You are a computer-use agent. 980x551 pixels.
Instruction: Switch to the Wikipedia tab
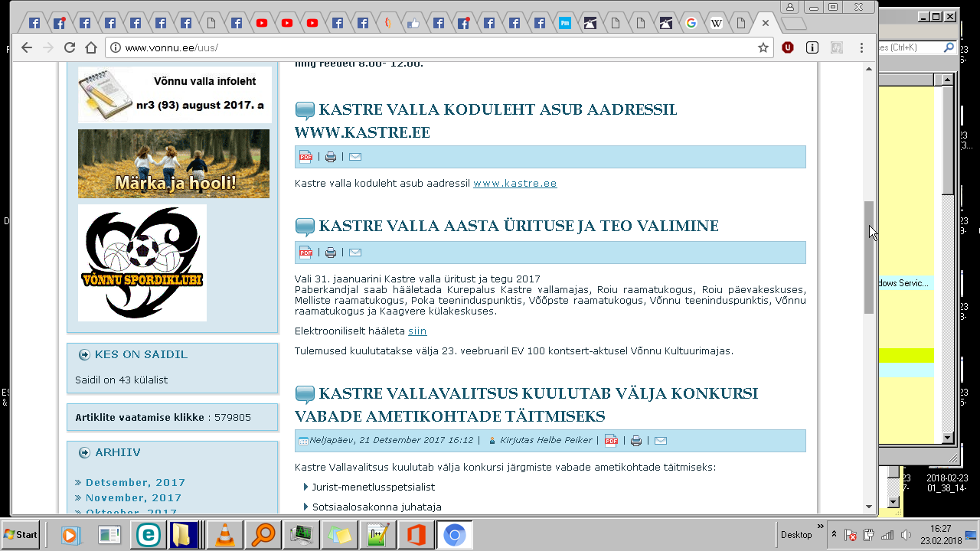click(x=716, y=23)
